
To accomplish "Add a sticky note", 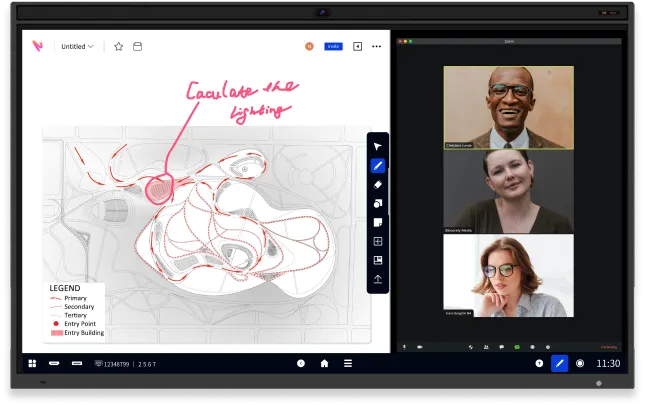I will click(x=378, y=222).
